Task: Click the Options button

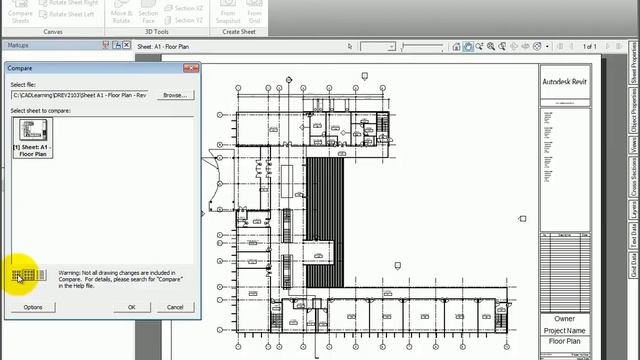Action: (33, 307)
